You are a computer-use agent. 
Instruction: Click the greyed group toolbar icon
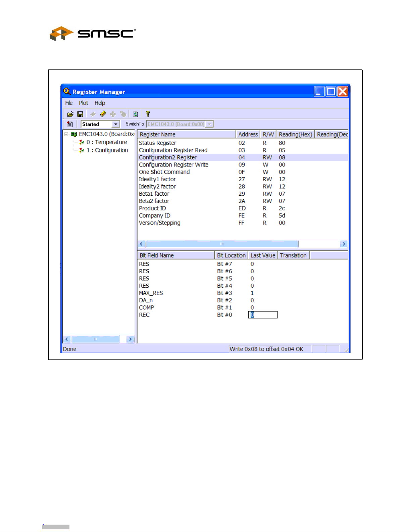tap(123, 114)
